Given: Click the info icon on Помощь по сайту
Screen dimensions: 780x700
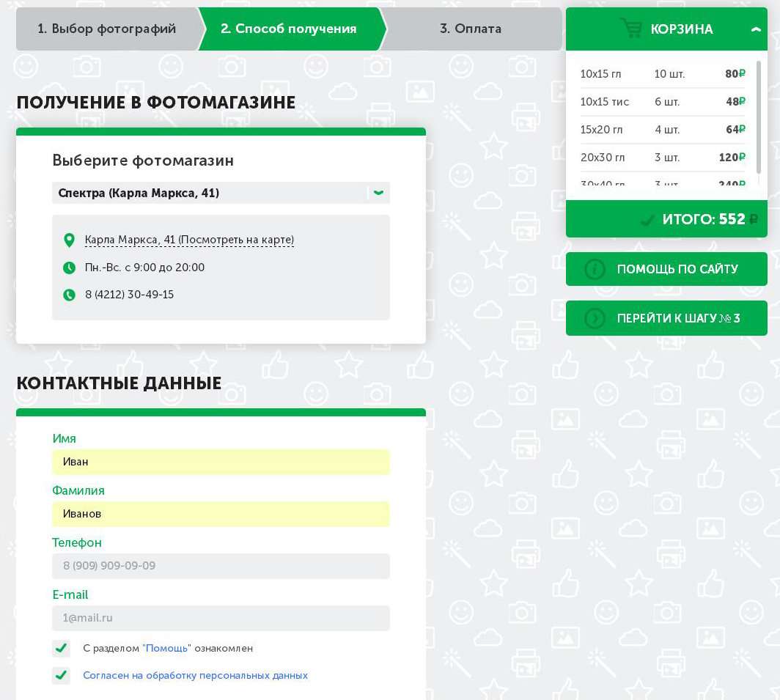Looking at the screenshot, I should [x=595, y=269].
